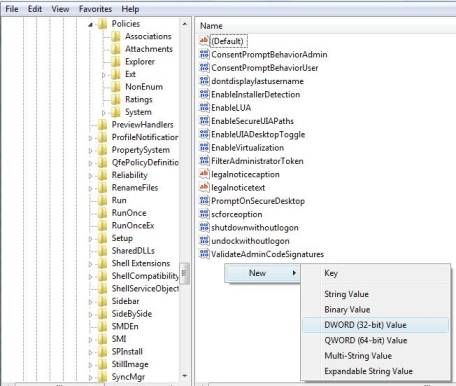The height and width of the screenshot is (386, 456).
Task: Click the (Default) string value icon
Action: pos(204,41)
